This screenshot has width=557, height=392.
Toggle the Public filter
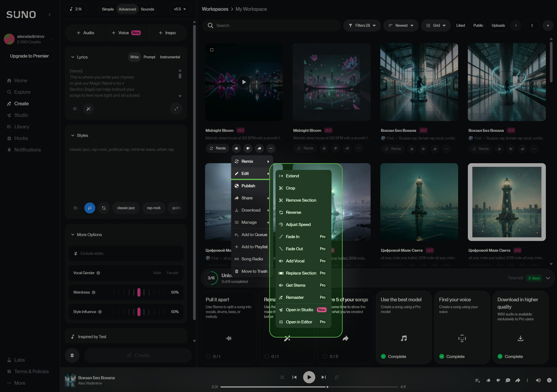478,26
